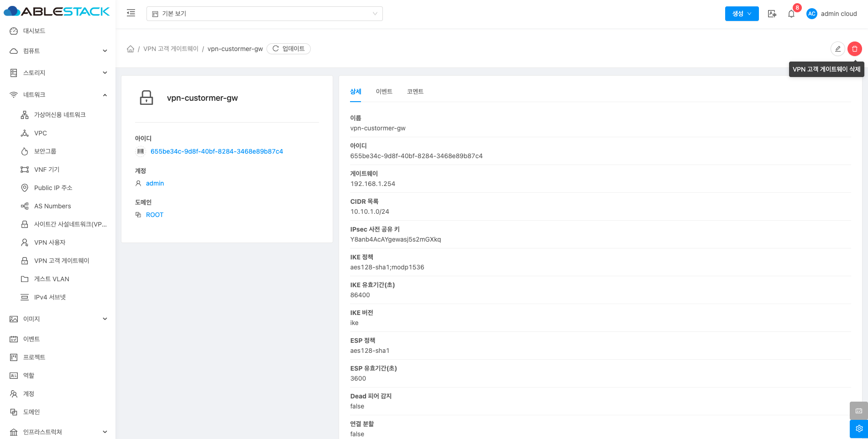Open the blue settings gear button
The image size is (868, 439).
[x=858, y=429]
